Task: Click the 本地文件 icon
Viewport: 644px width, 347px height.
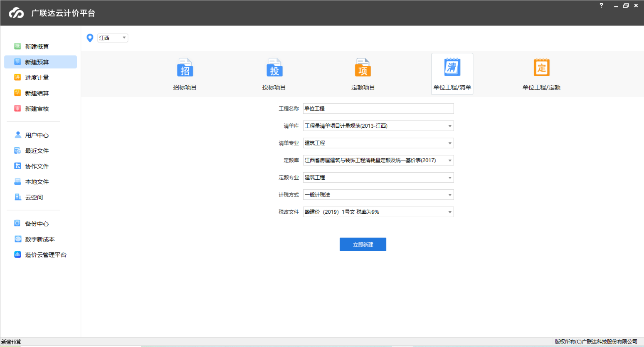Action: (x=17, y=181)
